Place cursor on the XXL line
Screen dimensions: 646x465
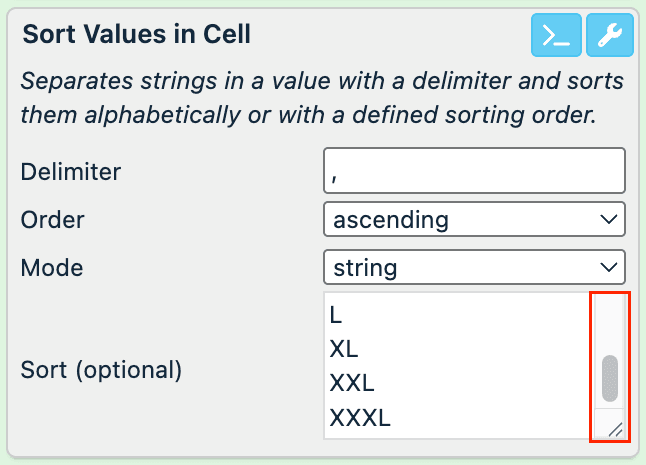coord(352,383)
